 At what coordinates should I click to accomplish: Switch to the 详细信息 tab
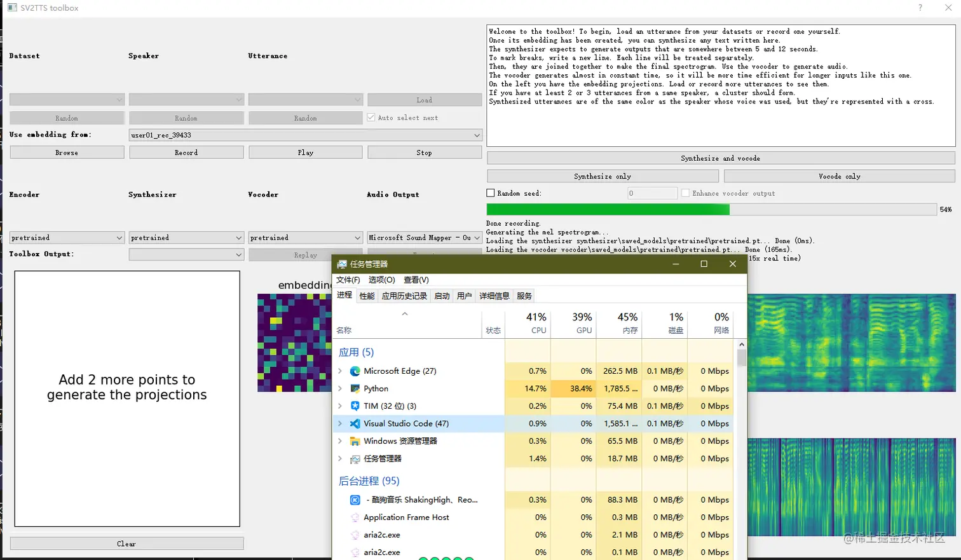click(494, 296)
